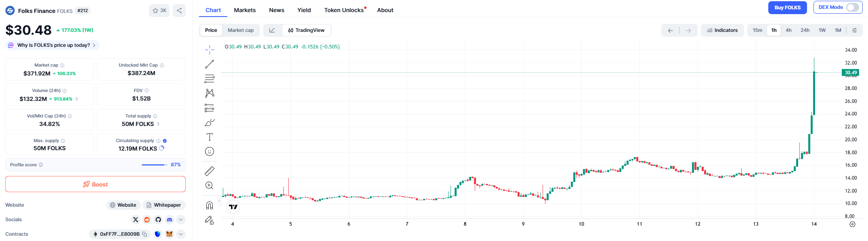868x241 pixels.
Task: Expand the Contracts dropdown chevron
Action: click(x=181, y=234)
